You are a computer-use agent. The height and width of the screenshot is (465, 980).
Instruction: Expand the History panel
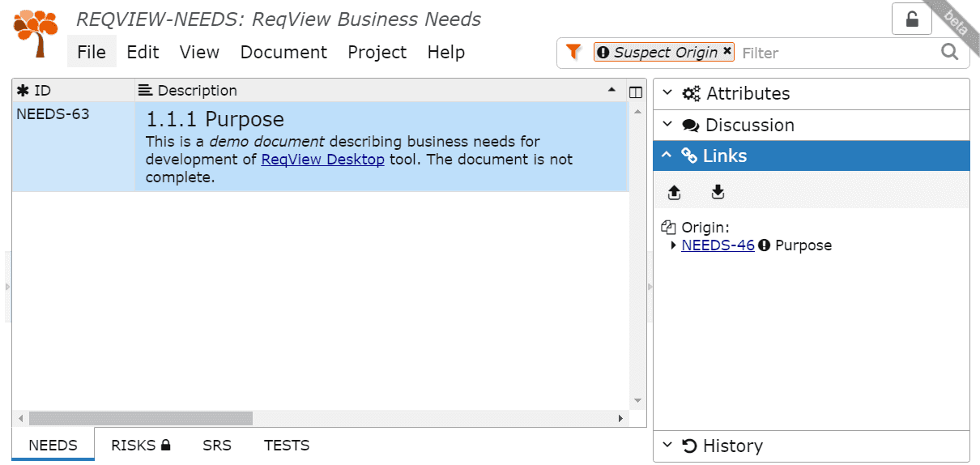tap(812, 446)
